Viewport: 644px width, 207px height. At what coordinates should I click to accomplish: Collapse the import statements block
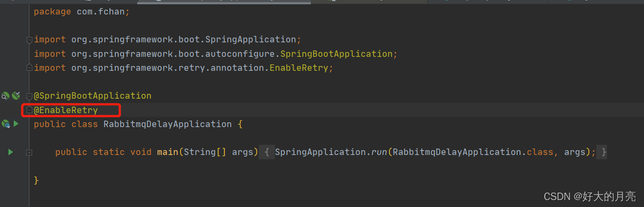(x=29, y=40)
